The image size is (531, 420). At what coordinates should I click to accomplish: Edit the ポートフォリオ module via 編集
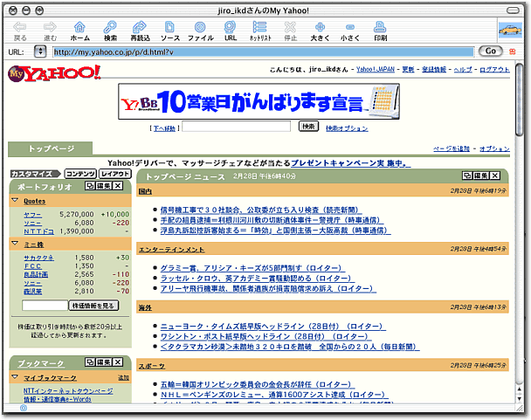(x=104, y=186)
